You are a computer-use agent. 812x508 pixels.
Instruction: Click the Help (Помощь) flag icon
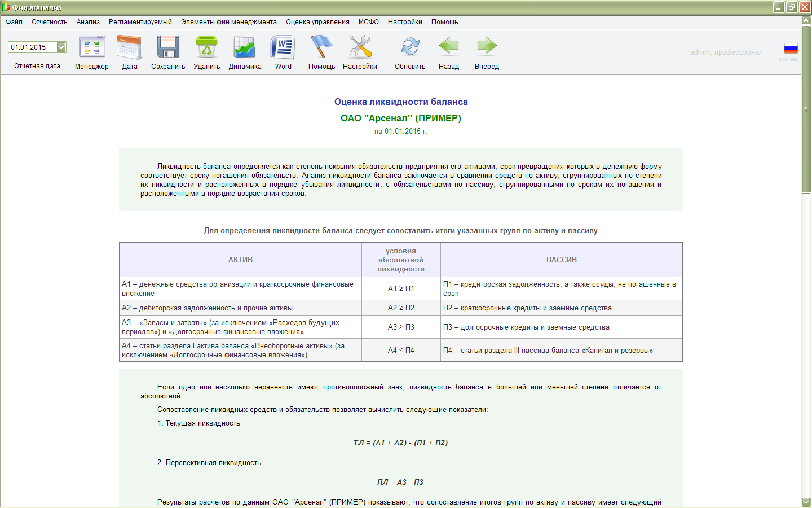[321, 47]
